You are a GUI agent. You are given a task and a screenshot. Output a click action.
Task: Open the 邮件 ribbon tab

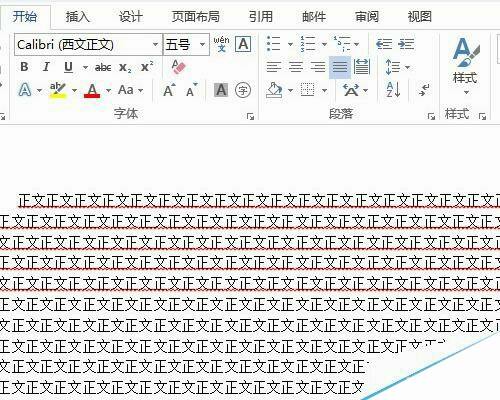(x=314, y=17)
